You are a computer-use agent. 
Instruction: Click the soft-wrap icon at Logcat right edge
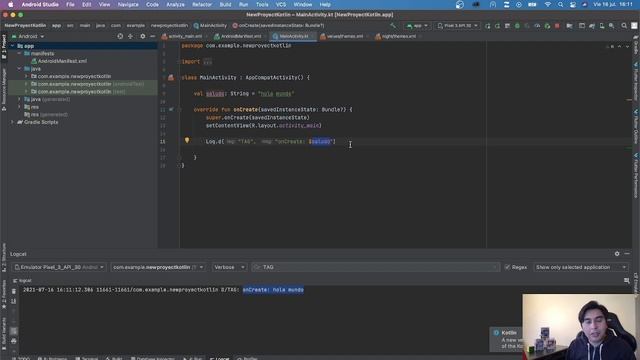627,280
